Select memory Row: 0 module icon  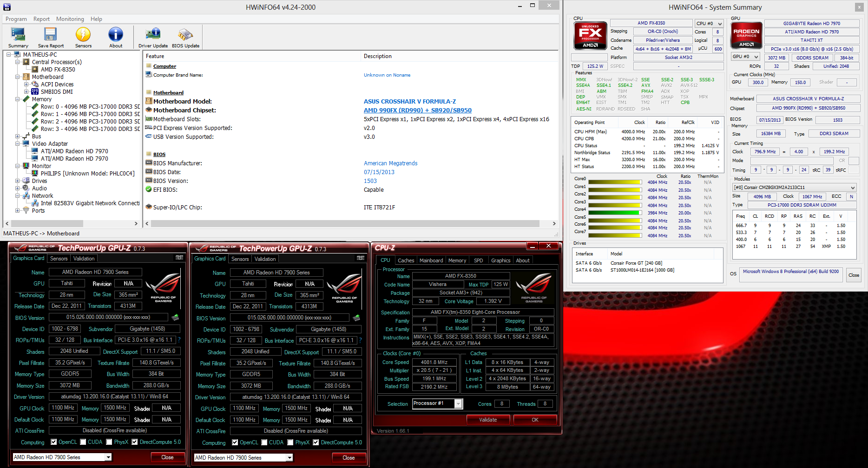point(35,107)
